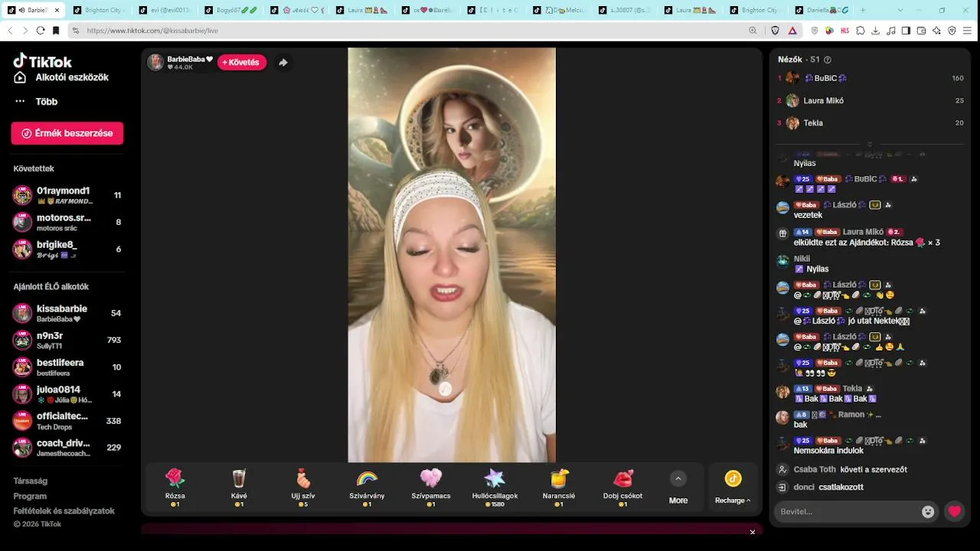Click the HLS extension icon
Image resolution: width=980 pixels, height=551 pixels.
(x=844, y=31)
